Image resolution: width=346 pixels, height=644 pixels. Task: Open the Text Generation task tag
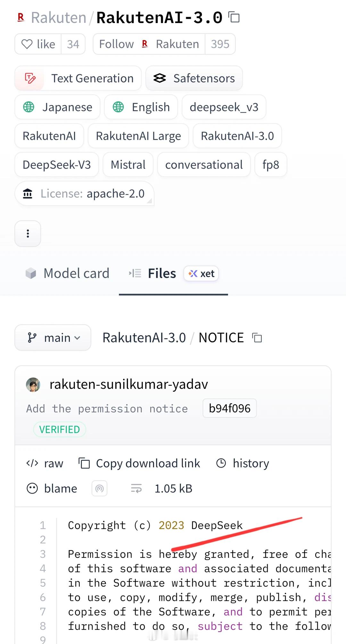click(78, 78)
